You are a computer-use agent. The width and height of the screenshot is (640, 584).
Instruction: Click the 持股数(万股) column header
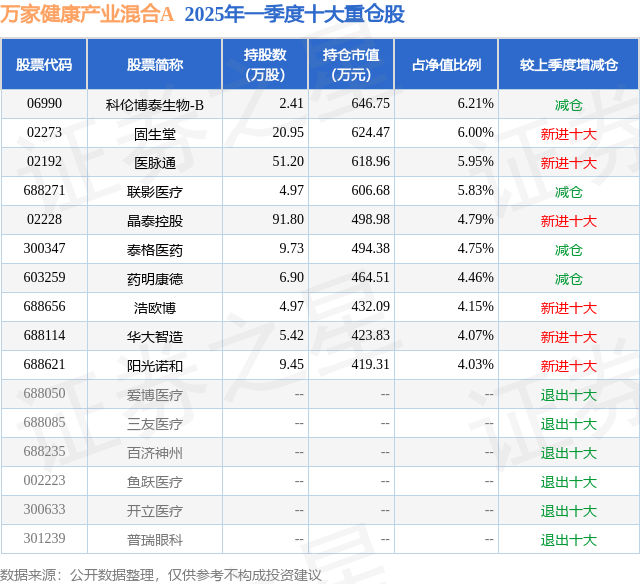point(265,64)
